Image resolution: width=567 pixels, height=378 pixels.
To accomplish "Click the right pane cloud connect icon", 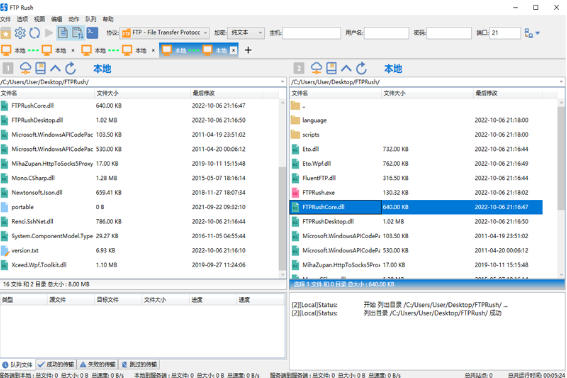I will 316,68.
